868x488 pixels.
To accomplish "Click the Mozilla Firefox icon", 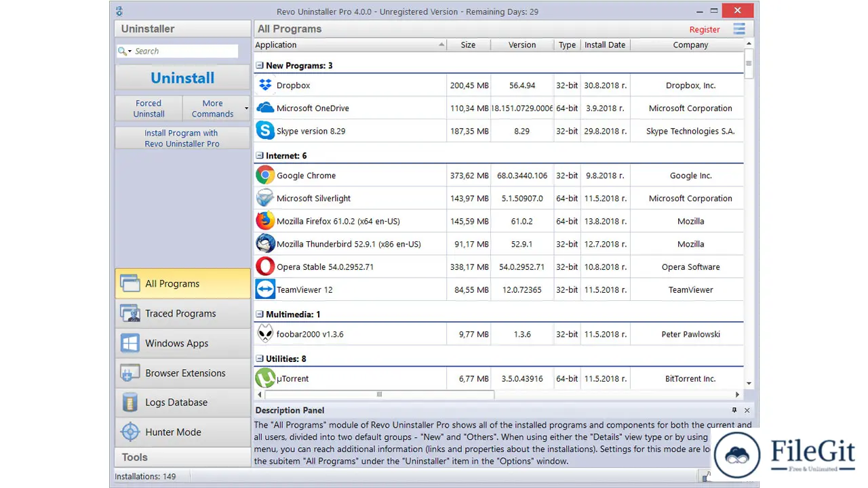I will pyautogui.click(x=265, y=221).
